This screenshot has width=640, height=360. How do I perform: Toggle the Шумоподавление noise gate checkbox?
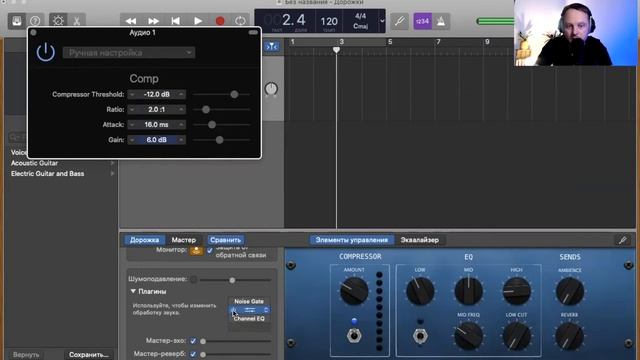[193, 279]
